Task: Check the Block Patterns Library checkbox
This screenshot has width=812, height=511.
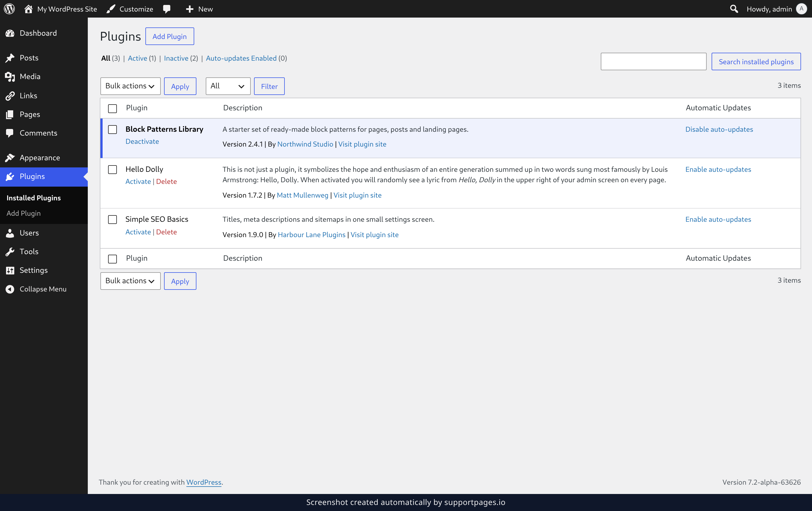Action: tap(112, 130)
